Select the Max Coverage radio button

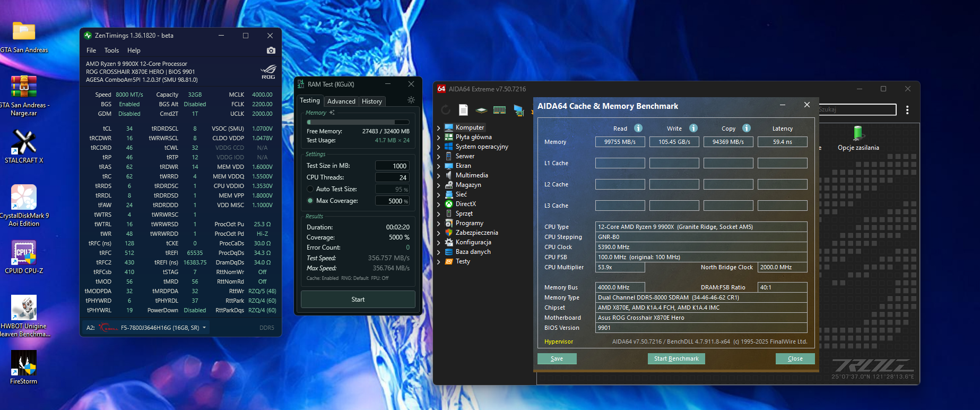click(310, 201)
